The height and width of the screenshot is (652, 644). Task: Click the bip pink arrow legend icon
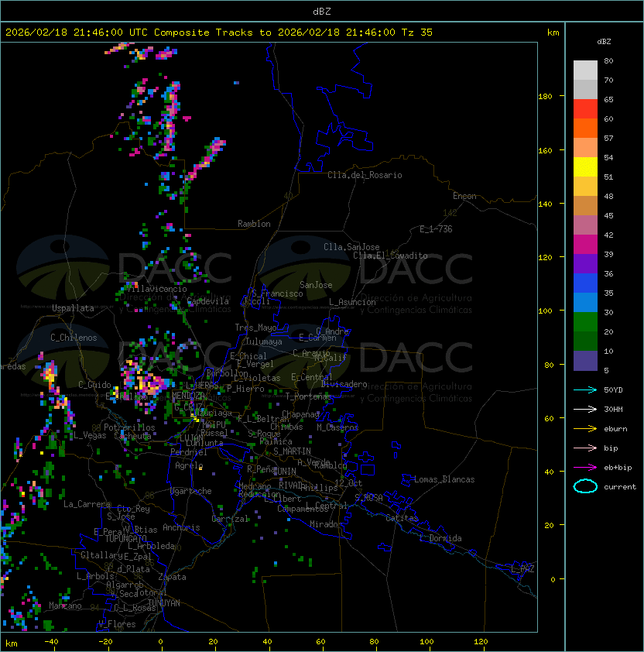585,448
